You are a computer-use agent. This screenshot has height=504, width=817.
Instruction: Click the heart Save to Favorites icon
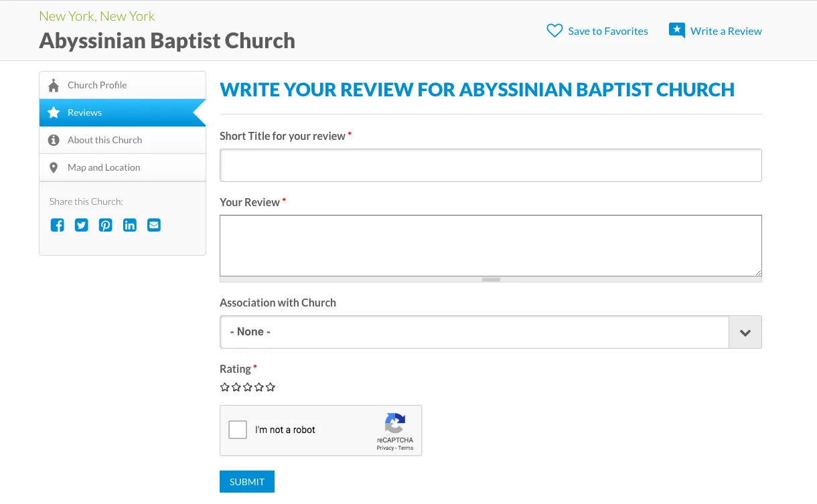point(554,31)
